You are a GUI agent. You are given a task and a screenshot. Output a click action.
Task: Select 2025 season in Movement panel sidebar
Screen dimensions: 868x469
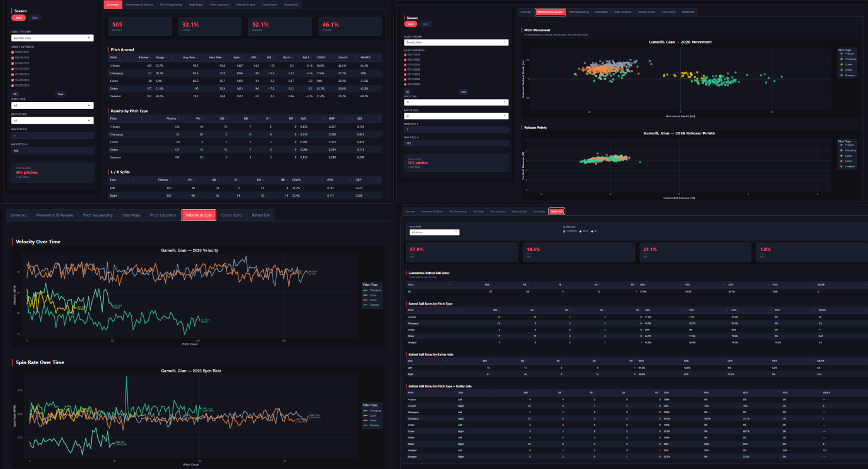tap(425, 24)
